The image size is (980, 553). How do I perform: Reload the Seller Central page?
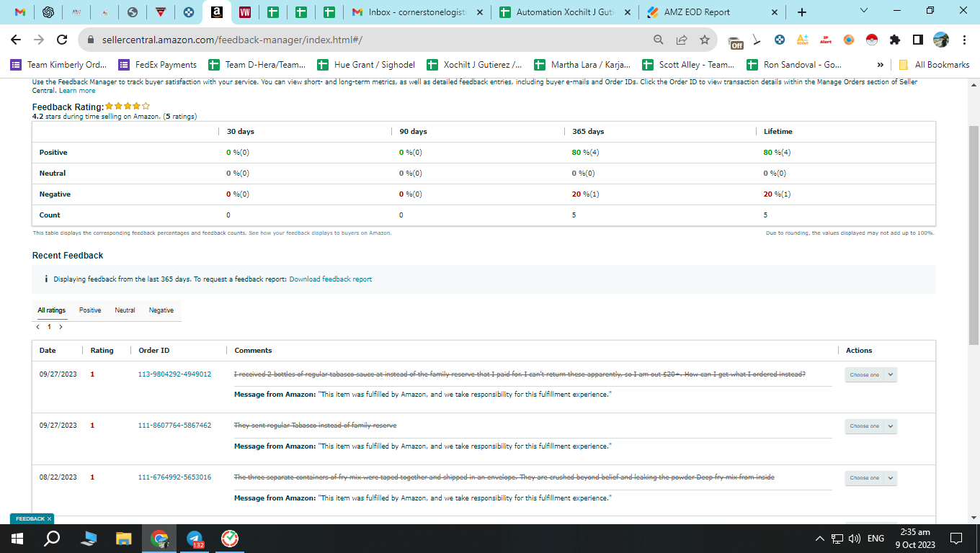(62, 40)
